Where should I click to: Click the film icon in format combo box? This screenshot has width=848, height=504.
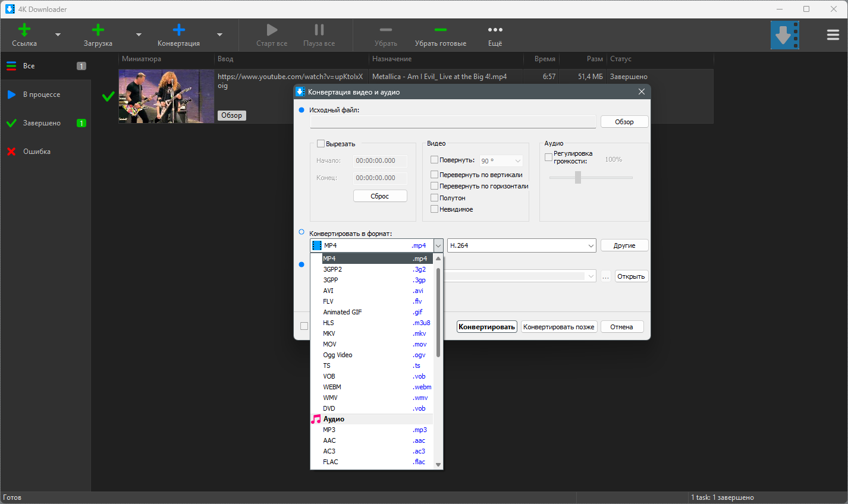click(317, 245)
